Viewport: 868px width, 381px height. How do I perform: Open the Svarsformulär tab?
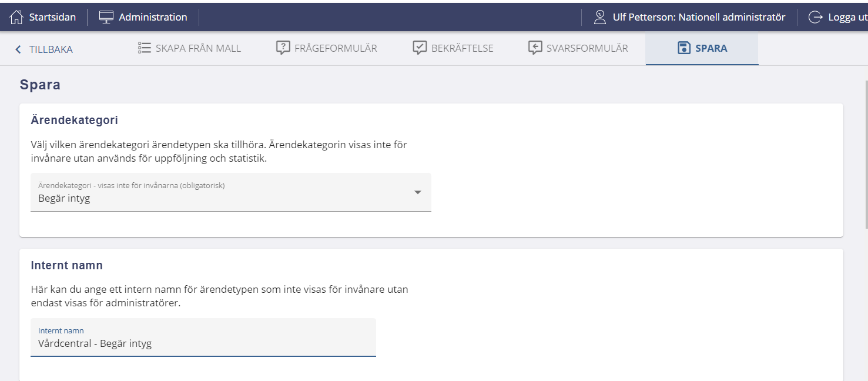click(x=587, y=48)
